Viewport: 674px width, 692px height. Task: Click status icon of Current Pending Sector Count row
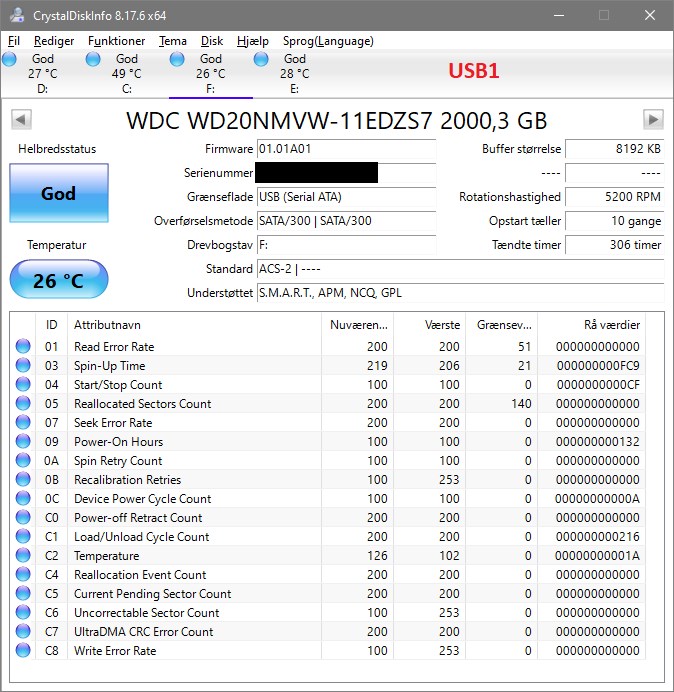[23, 593]
